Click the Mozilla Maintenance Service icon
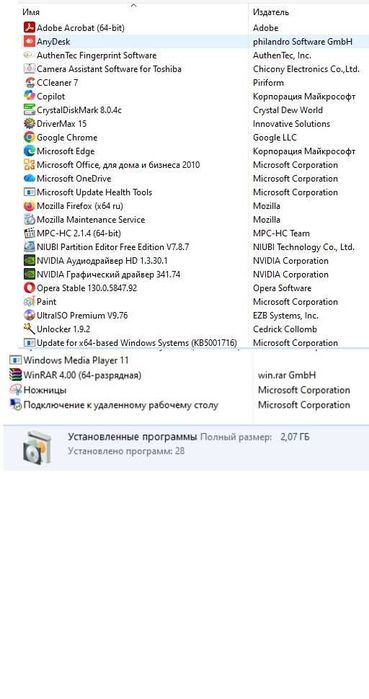The height and width of the screenshot is (699, 369). (29, 219)
